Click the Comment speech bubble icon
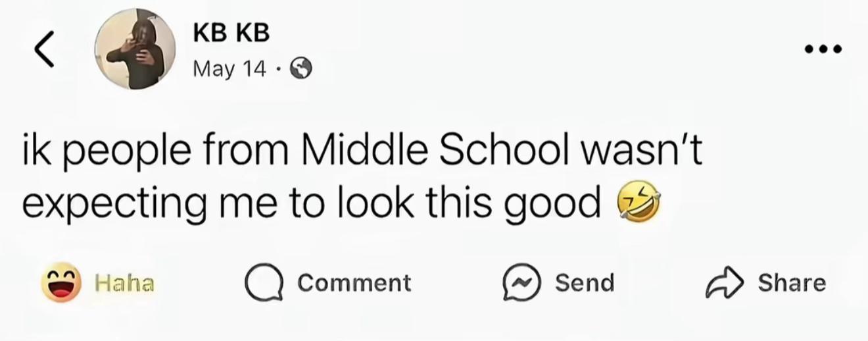Viewport: 868px width, 341px height. [x=264, y=284]
